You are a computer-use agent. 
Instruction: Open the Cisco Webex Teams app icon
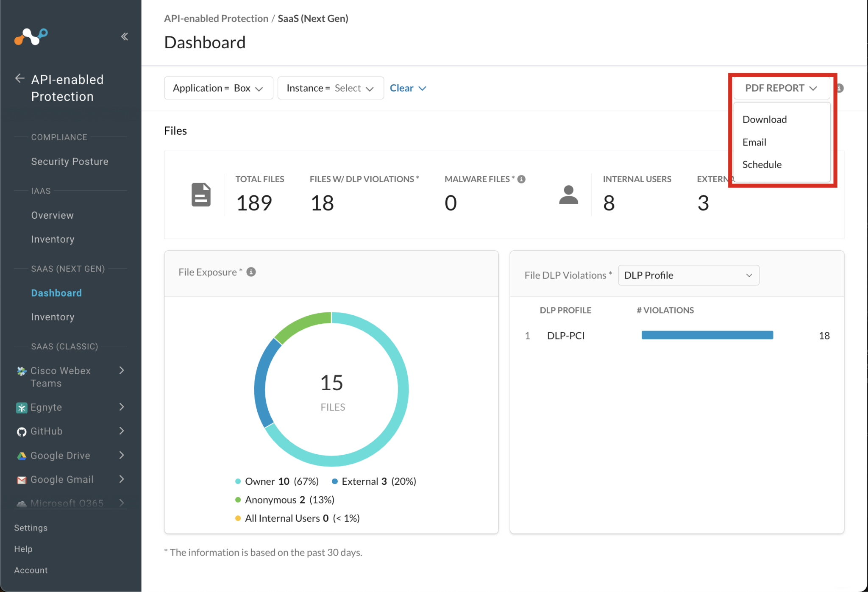[21, 371]
